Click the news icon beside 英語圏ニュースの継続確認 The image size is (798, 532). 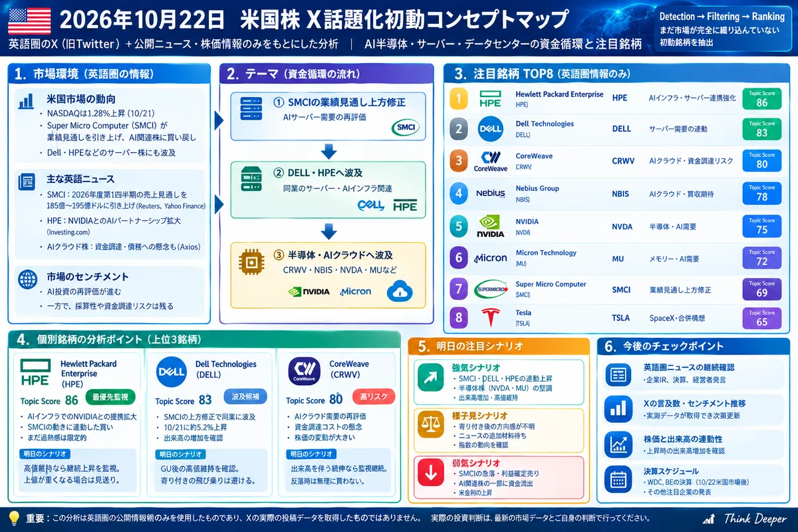(x=619, y=374)
